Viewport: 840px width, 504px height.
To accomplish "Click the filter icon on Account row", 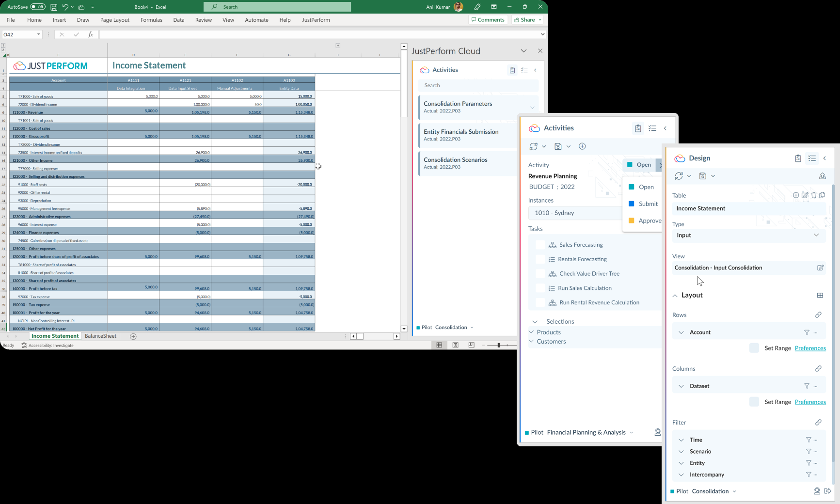I will tap(807, 332).
